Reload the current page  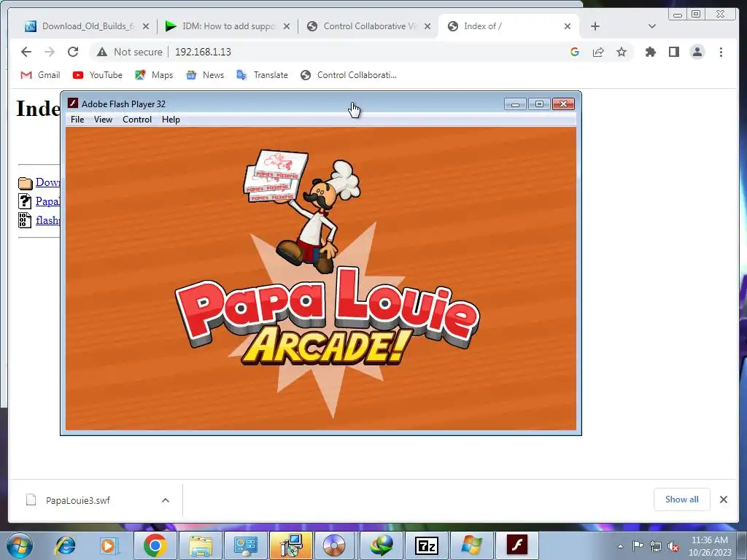pos(73,52)
